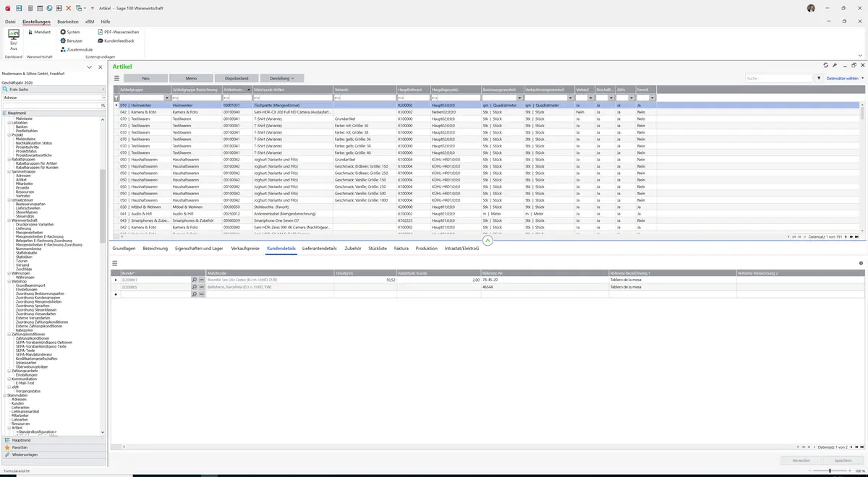The height and width of the screenshot is (477, 868).
Task: Open the Artikel hamburger menu icon
Action: [116, 78]
